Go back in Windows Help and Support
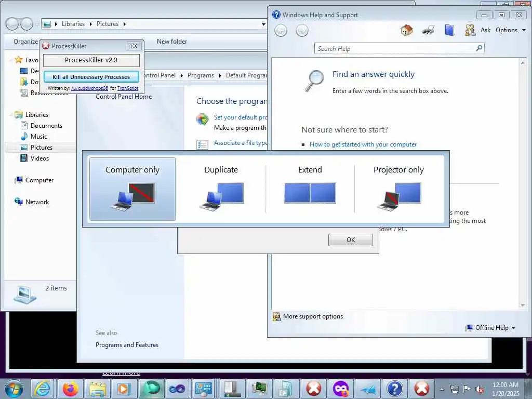 coord(281,31)
